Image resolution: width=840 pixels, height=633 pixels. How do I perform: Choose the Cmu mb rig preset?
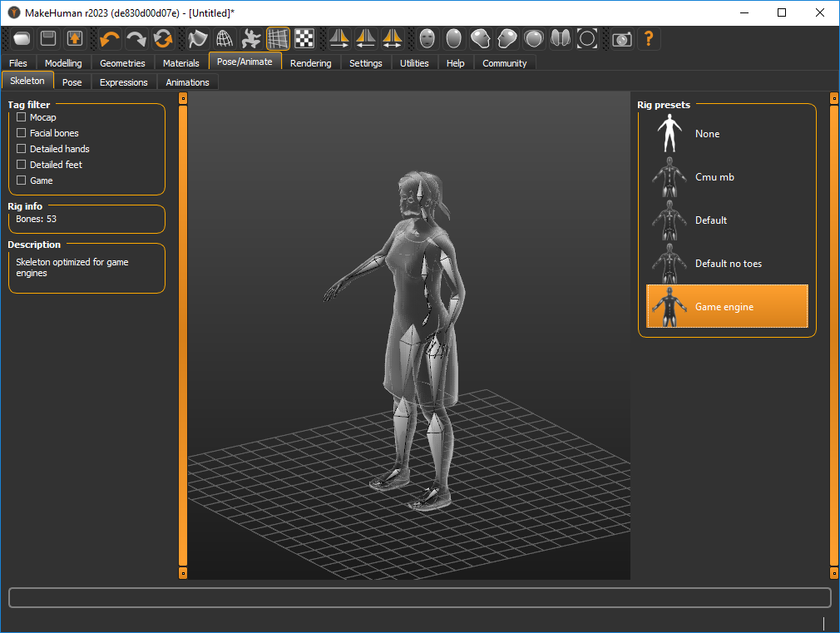point(727,177)
